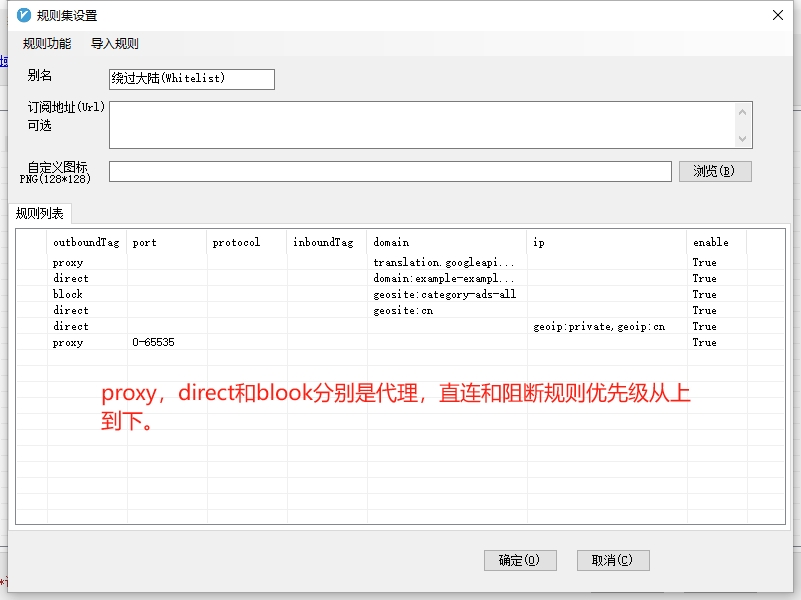
Task: Open the 规则功能 menu
Action: click(47, 44)
